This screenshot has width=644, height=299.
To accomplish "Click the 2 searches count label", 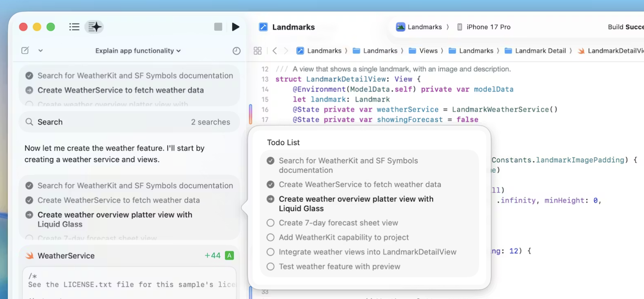I will pyautogui.click(x=210, y=122).
